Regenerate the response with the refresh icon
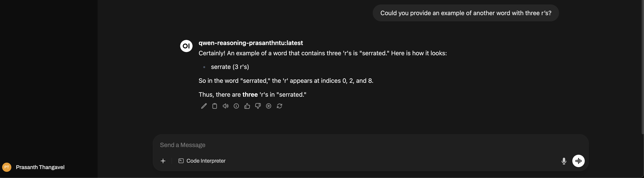Image resolution: width=644 pixels, height=178 pixels. click(279, 106)
